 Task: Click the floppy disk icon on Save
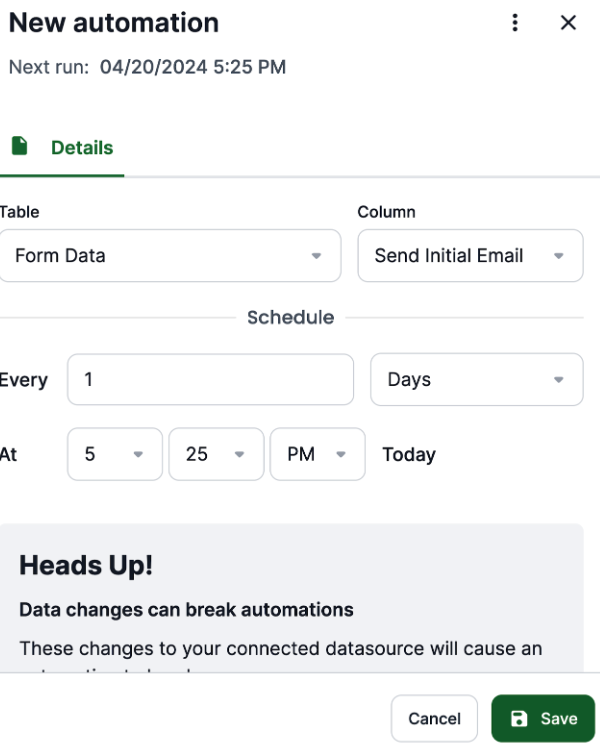point(519,718)
